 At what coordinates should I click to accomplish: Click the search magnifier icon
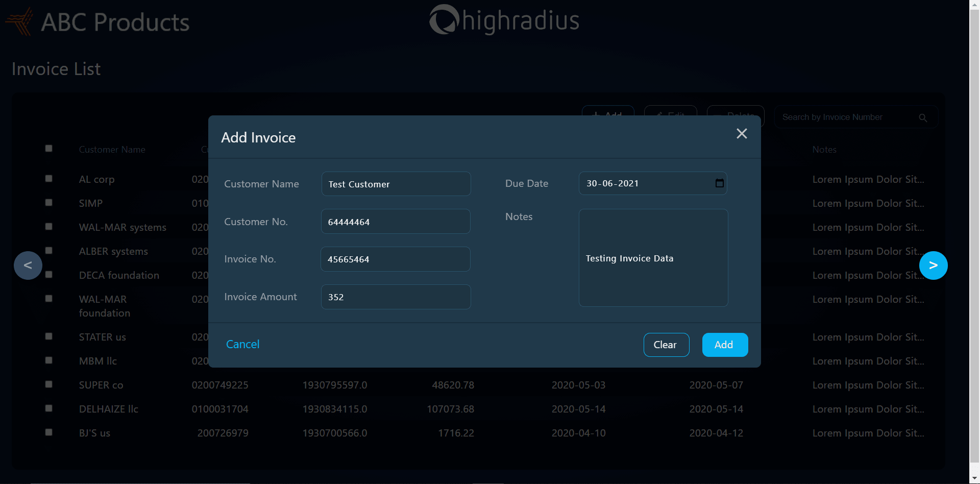click(x=923, y=117)
